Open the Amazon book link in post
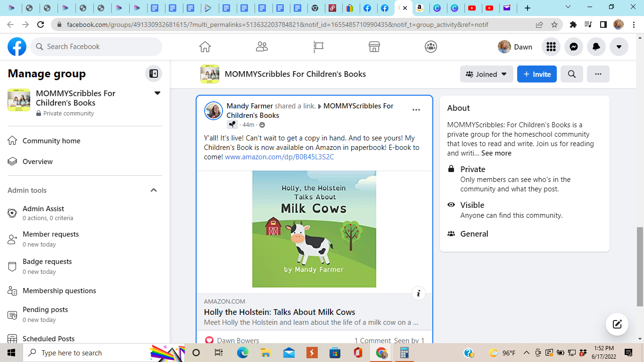Screen dimensions: 644x362 pyautogui.click(x=280, y=157)
